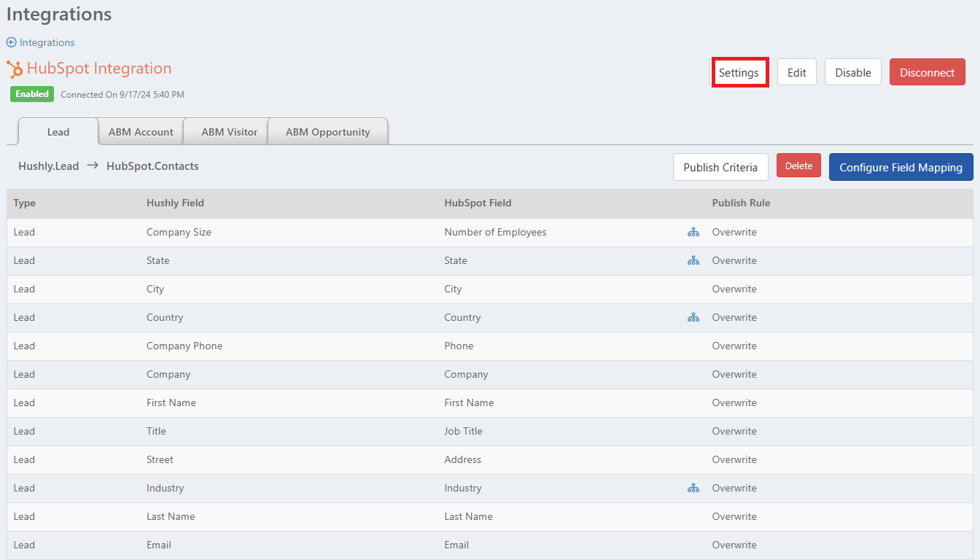The height and width of the screenshot is (560, 980).
Task: Click the Street Hushly field cell
Action: pos(160,460)
